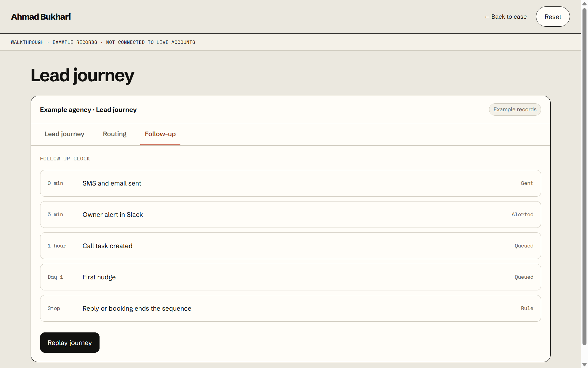This screenshot has height=368, width=588.
Task: Select the Call task created row
Action: click(x=290, y=246)
